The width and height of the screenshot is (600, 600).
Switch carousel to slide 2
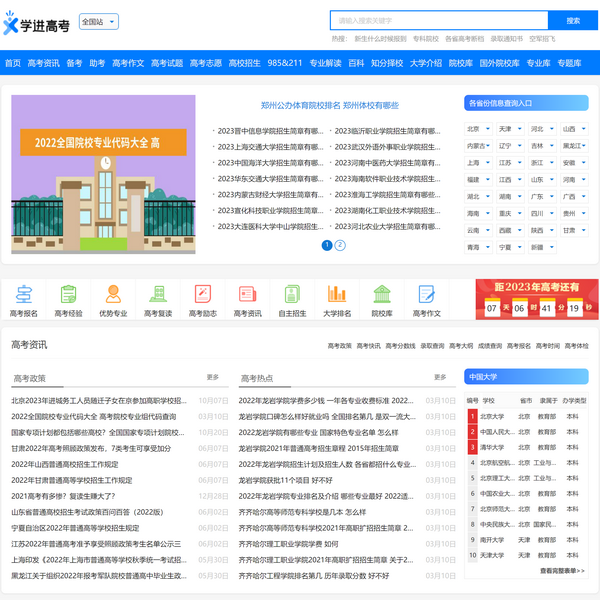pos(340,245)
